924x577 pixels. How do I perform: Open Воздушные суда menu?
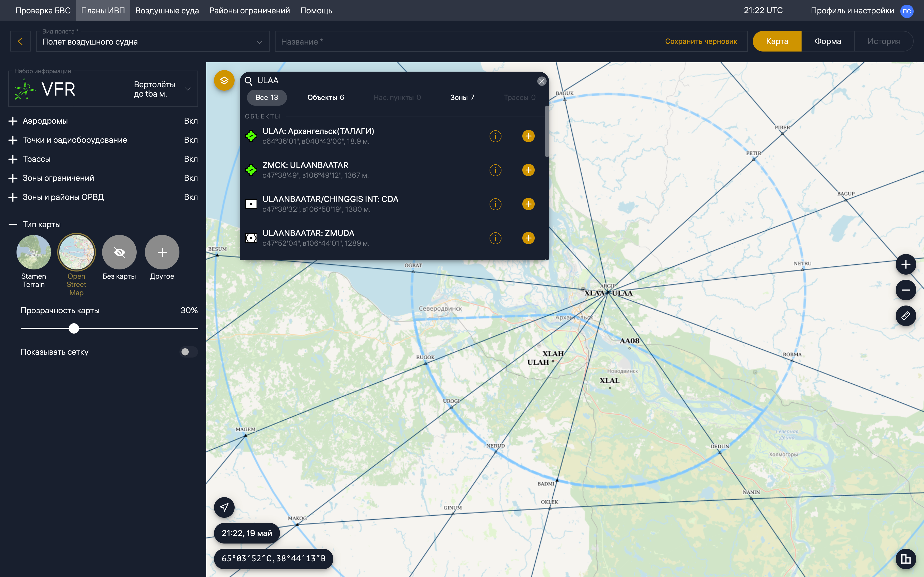pos(167,10)
